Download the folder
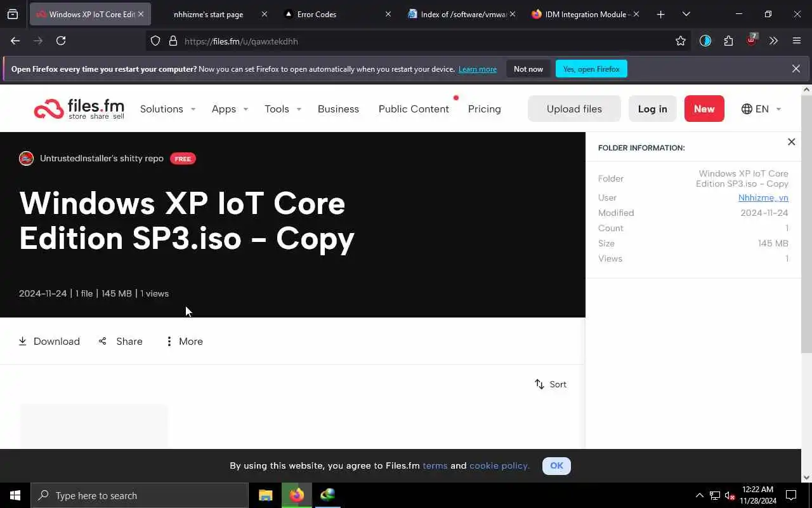The height and width of the screenshot is (508, 812). [x=49, y=341]
